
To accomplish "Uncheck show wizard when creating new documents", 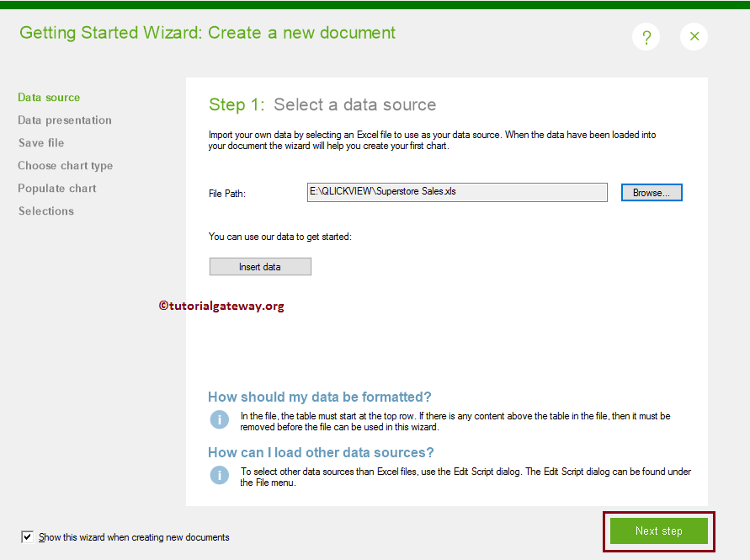I will pyautogui.click(x=28, y=536).
